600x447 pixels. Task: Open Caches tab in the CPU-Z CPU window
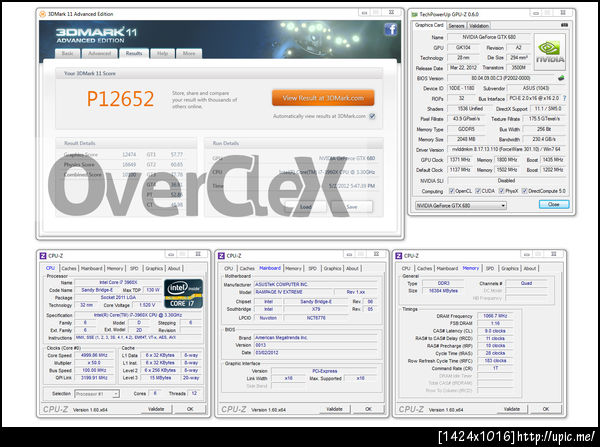[69, 268]
